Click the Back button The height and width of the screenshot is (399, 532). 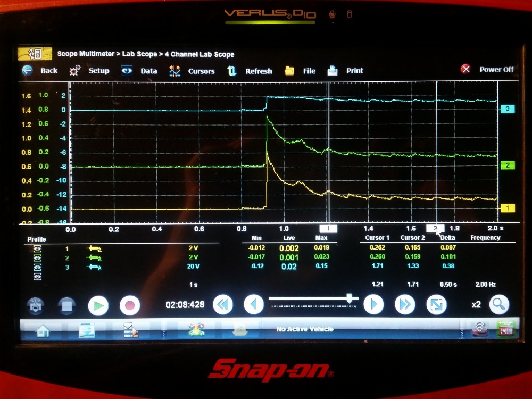[40, 71]
